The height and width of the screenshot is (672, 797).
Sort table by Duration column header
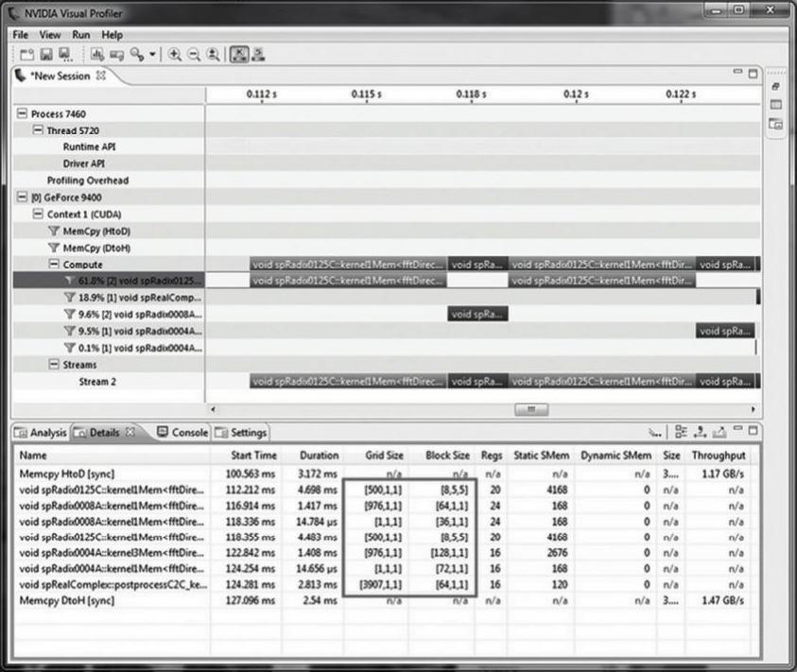(x=317, y=456)
